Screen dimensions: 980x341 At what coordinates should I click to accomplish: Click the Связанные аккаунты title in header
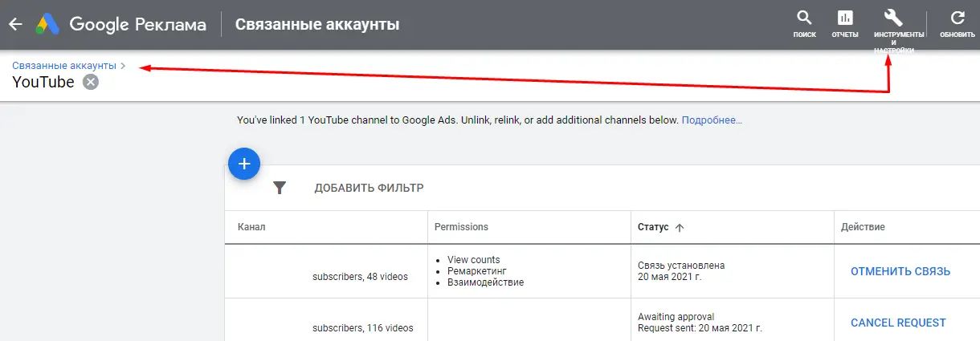(x=317, y=25)
